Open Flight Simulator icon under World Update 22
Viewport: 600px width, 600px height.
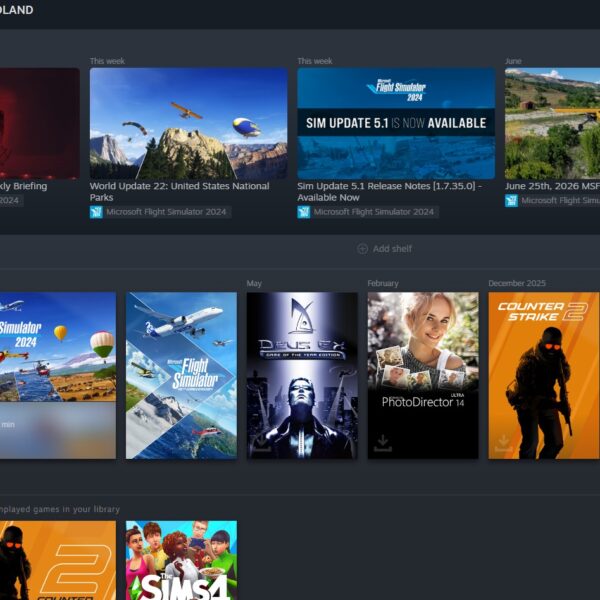96,212
